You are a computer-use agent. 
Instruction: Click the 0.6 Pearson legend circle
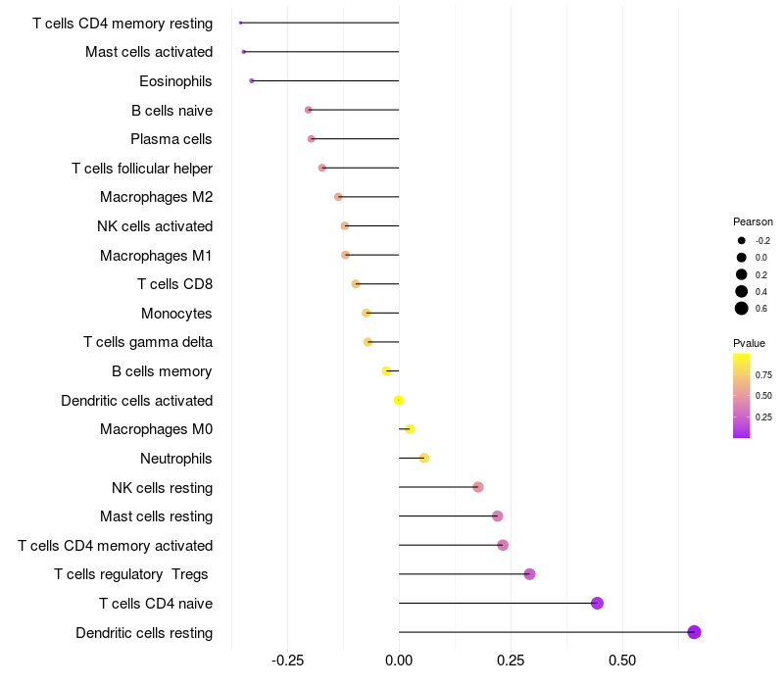741,309
